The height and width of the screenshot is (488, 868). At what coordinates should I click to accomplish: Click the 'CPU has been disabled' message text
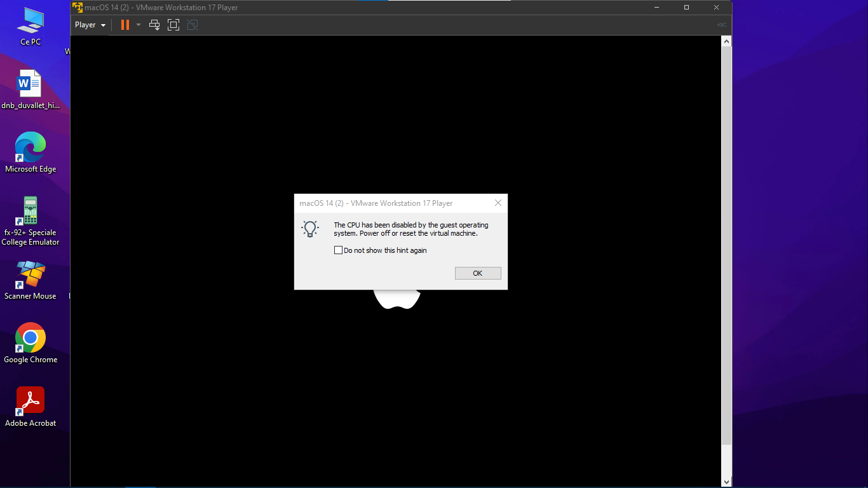[411, 229]
